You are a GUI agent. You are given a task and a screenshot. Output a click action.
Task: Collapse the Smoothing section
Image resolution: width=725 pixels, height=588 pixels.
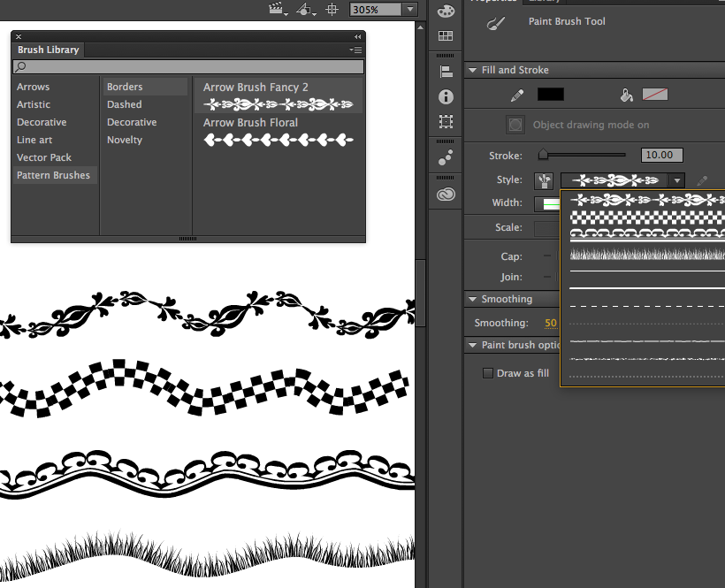coord(473,299)
